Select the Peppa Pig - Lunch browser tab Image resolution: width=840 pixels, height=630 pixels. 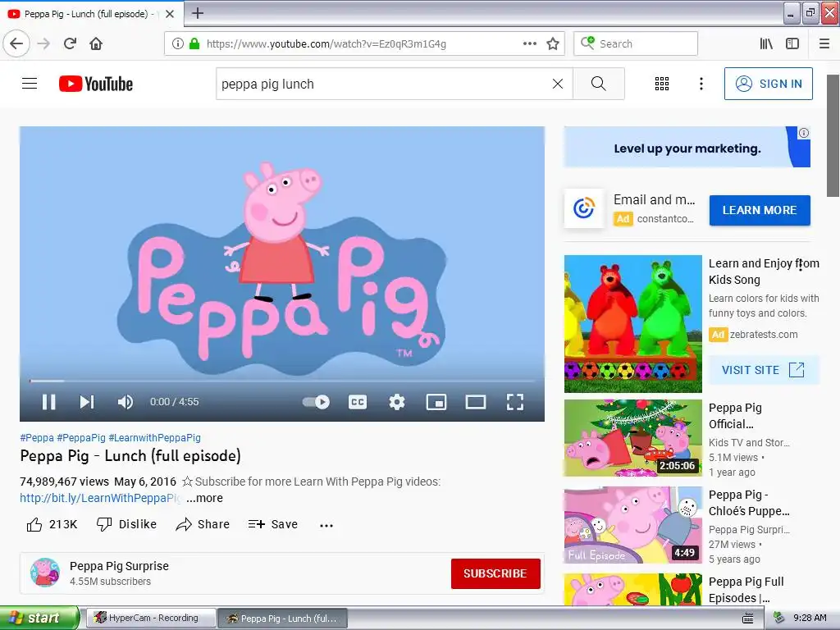coord(90,14)
